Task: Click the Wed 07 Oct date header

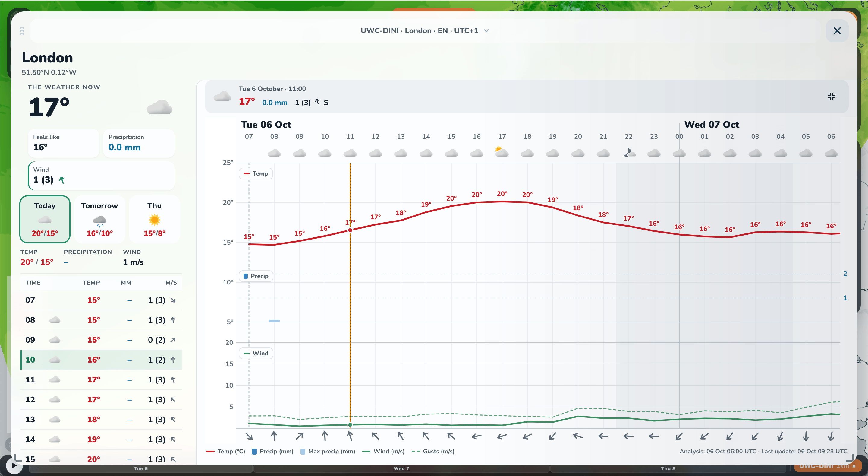Action: [712, 125]
